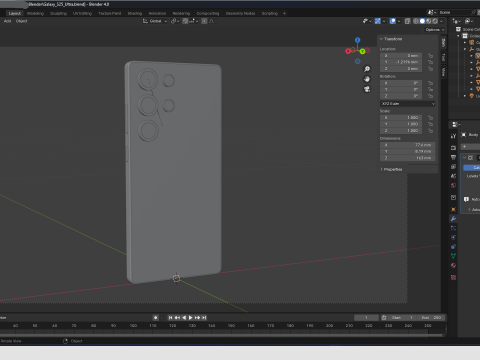Screen dimensions: 480x360
Task: Click the hand pan-view gizmo
Action: (x=367, y=79)
